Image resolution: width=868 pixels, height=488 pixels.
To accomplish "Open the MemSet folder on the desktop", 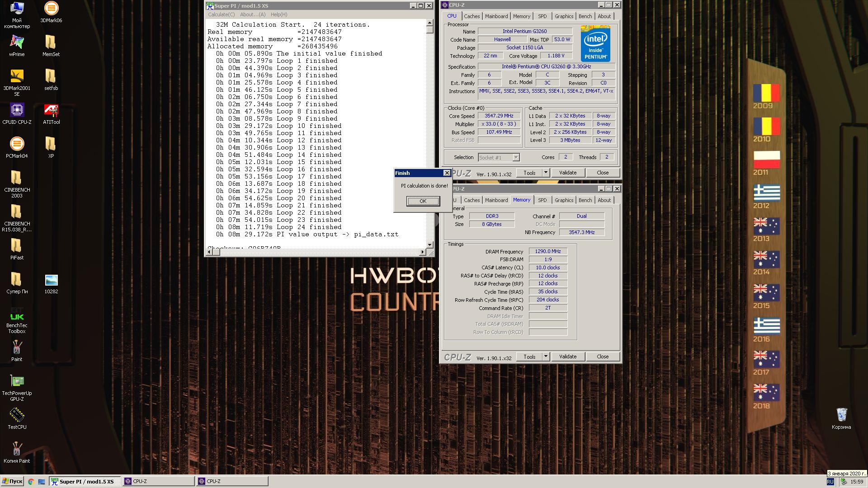I will coord(51,46).
